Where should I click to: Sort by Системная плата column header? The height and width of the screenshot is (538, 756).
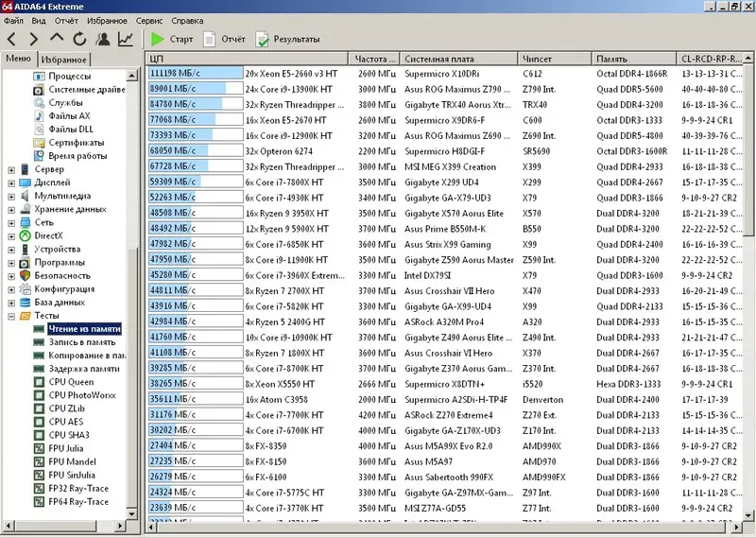pyautogui.click(x=458, y=59)
